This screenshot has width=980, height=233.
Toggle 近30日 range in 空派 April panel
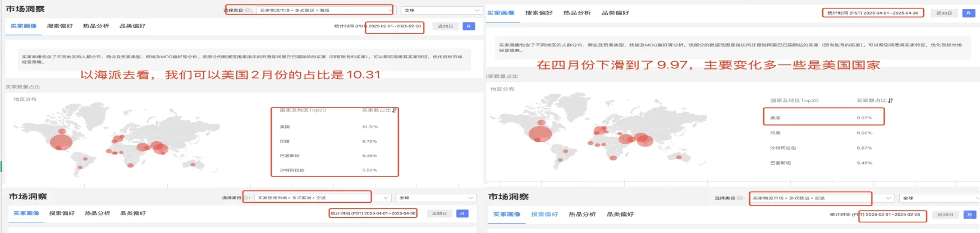coord(439,213)
